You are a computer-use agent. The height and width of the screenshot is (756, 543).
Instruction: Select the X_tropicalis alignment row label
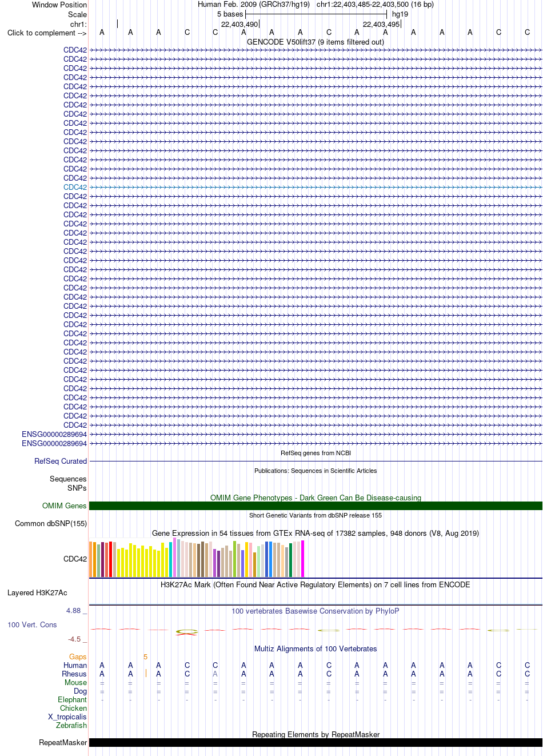coord(67,717)
